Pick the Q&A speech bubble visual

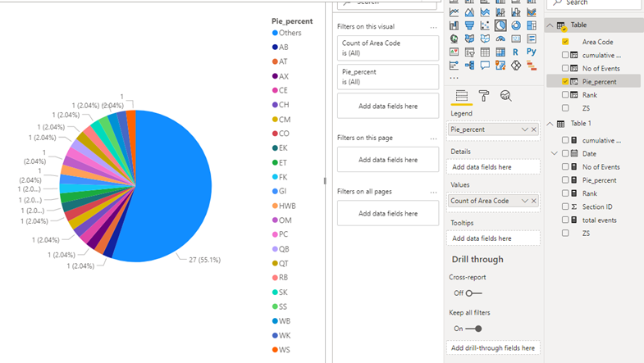(485, 66)
